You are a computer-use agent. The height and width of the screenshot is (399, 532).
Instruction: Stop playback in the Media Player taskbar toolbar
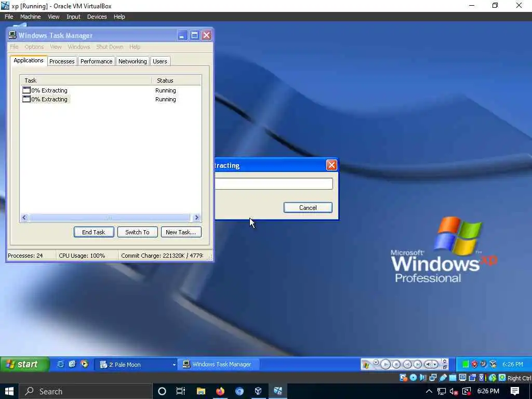(396, 364)
